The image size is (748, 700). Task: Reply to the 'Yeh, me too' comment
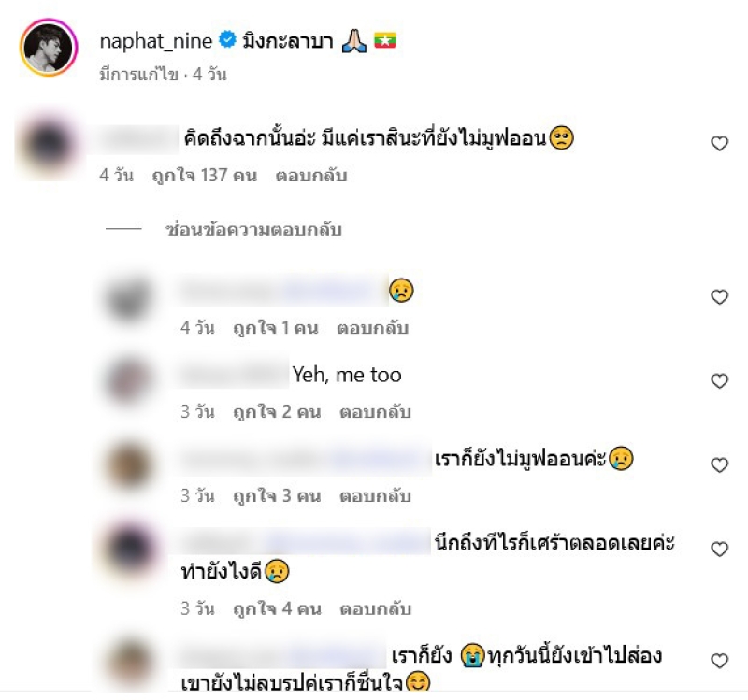(x=375, y=412)
